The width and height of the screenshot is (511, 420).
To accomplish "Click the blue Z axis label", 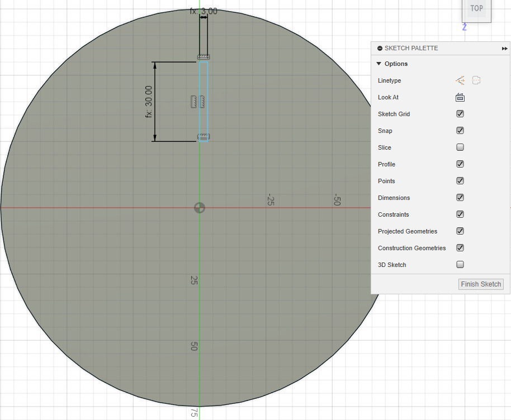I will pyautogui.click(x=464, y=27).
